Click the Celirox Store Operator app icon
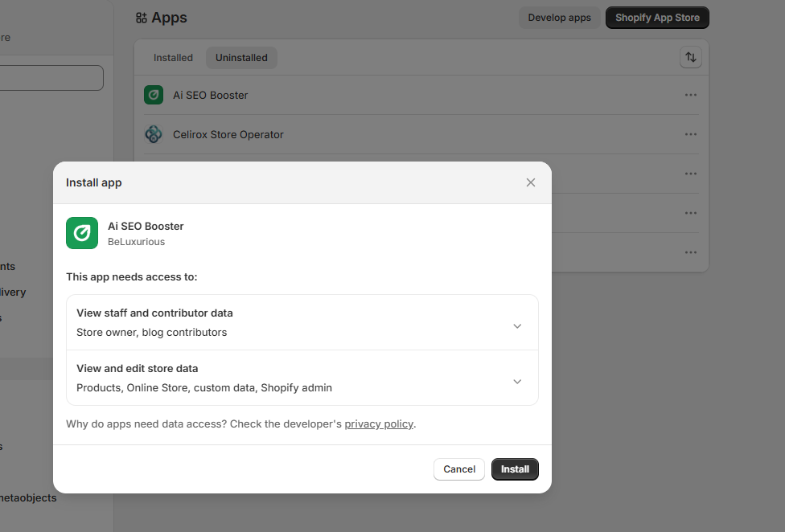Image resolution: width=785 pixels, height=532 pixels. point(154,134)
